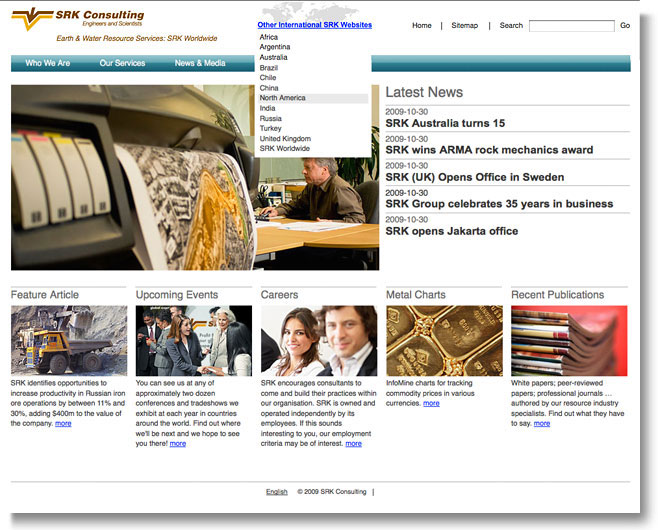Open the Sitemap link
Viewport: 658px width, 530px height.
(465, 25)
